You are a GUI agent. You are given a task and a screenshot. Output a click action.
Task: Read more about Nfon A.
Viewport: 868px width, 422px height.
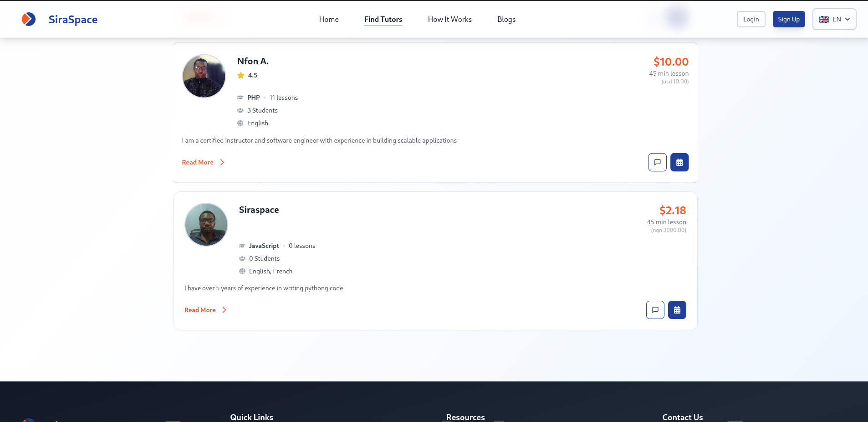point(198,162)
